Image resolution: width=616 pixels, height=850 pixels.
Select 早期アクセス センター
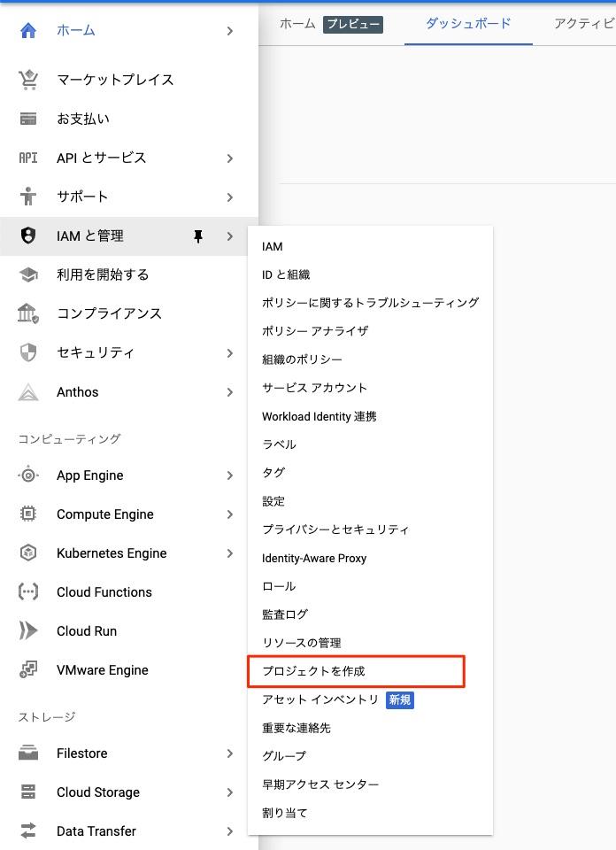pos(320,784)
